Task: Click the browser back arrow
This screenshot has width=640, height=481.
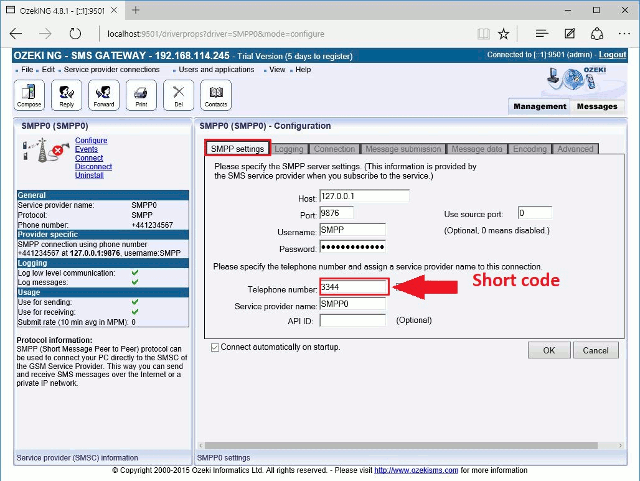Action: pos(16,33)
